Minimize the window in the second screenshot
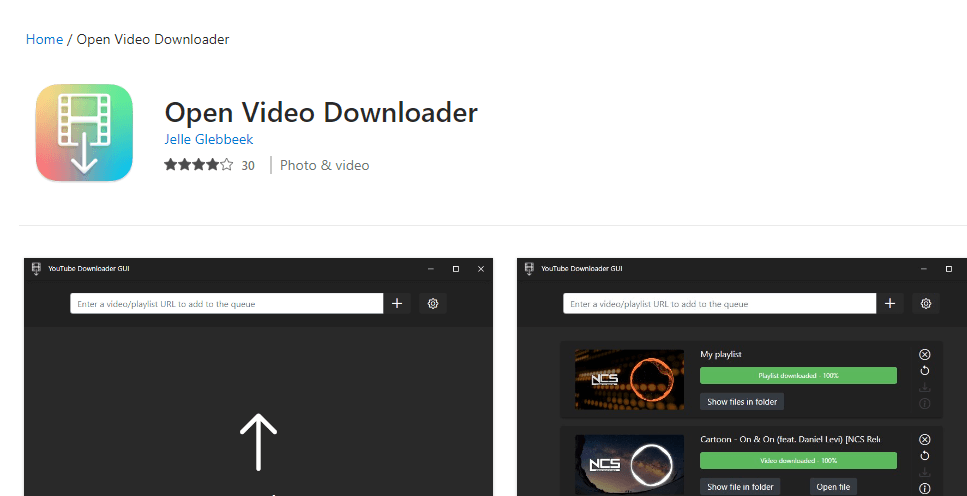Screen dimensions: 967x496 pos(923,269)
